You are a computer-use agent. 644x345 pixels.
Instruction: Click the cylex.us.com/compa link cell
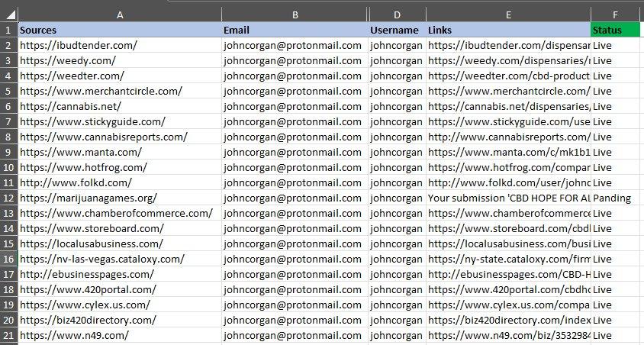click(x=508, y=305)
